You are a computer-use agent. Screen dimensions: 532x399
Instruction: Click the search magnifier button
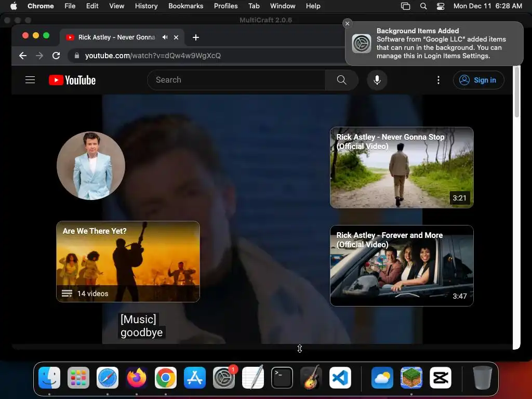[342, 80]
